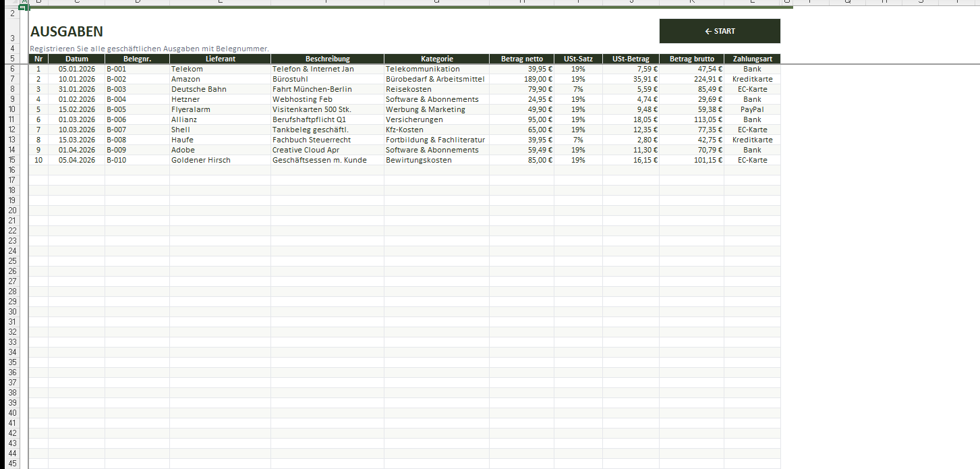Click the Kategorie table header cell

[x=436, y=59]
